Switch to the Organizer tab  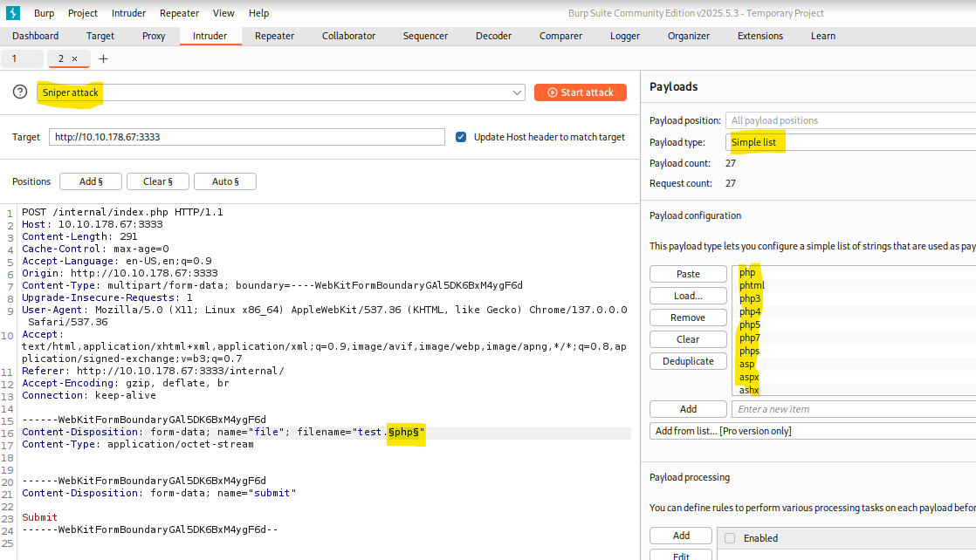click(x=689, y=36)
